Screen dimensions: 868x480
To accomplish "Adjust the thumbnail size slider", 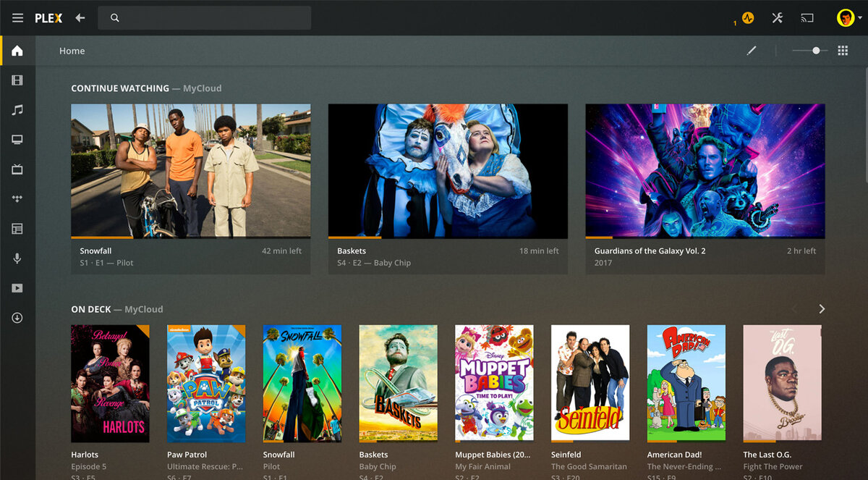I will (809, 51).
